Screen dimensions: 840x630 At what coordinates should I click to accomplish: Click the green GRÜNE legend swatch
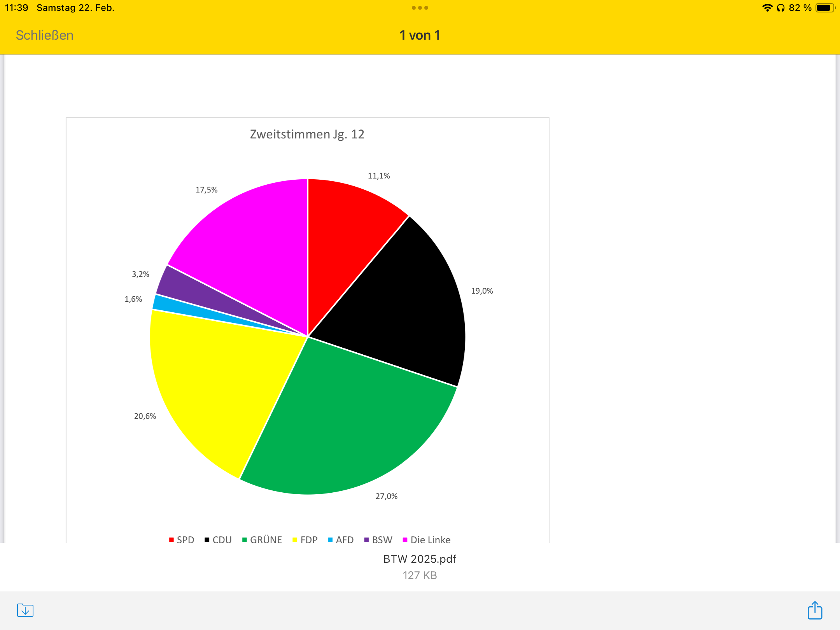[245, 540]
